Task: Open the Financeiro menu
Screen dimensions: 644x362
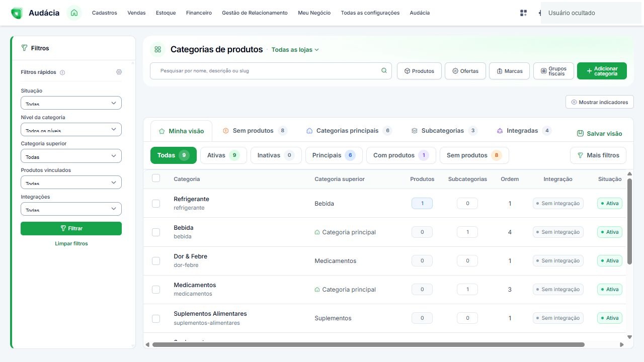Action: (199, 13)
